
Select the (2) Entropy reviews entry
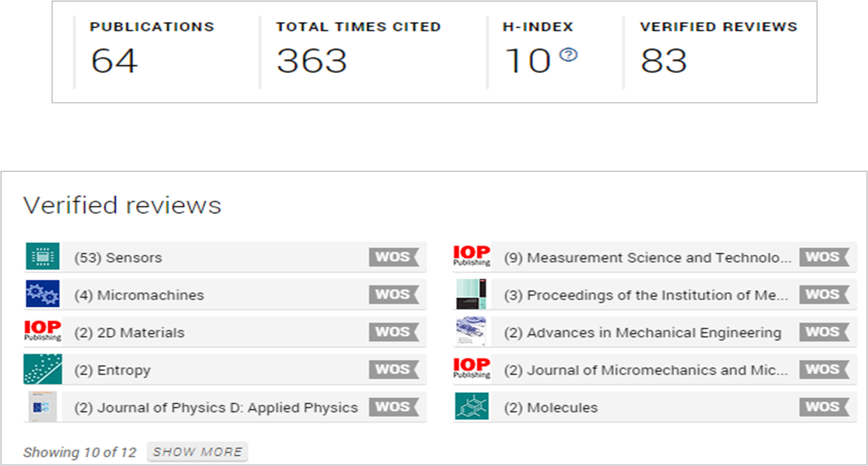click(112, 370)
